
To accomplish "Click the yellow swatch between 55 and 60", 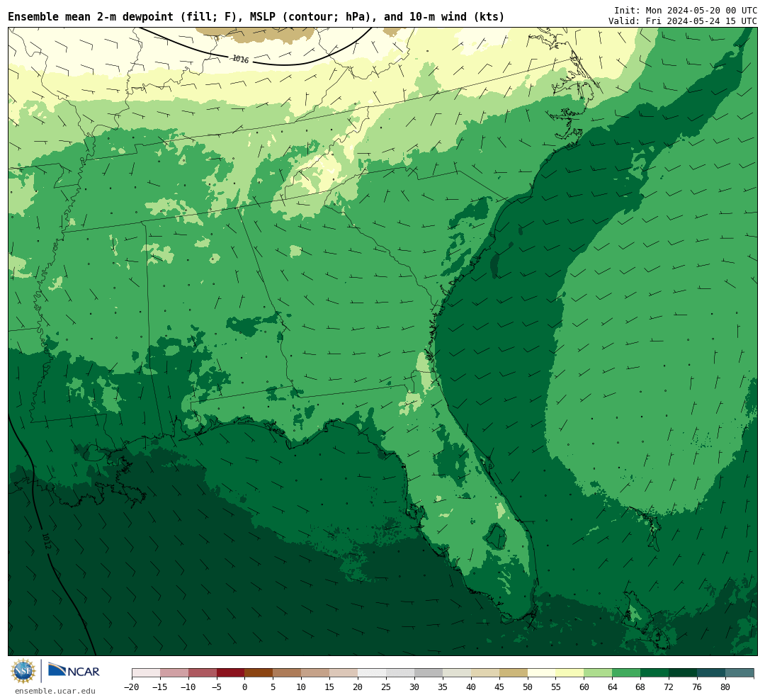I will 570,673.
